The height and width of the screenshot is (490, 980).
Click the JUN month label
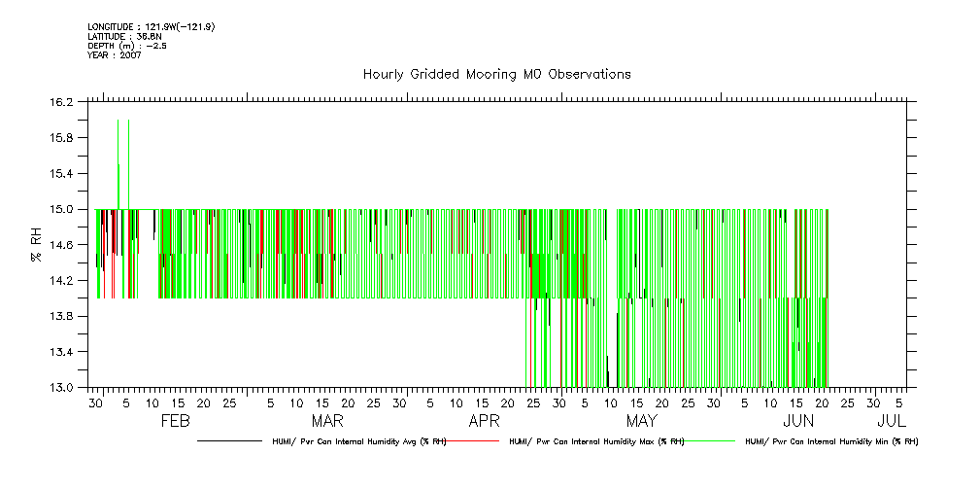point(798,421)
